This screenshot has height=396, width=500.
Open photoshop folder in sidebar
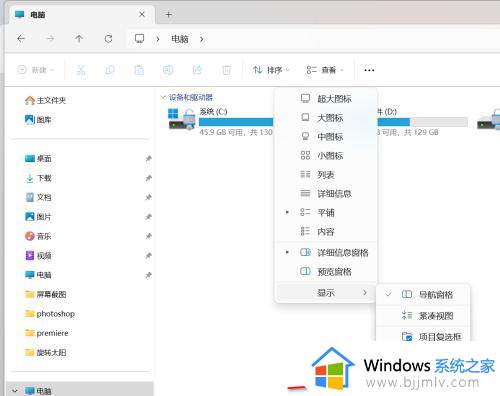pyautogui.click(x=50, y=314)
